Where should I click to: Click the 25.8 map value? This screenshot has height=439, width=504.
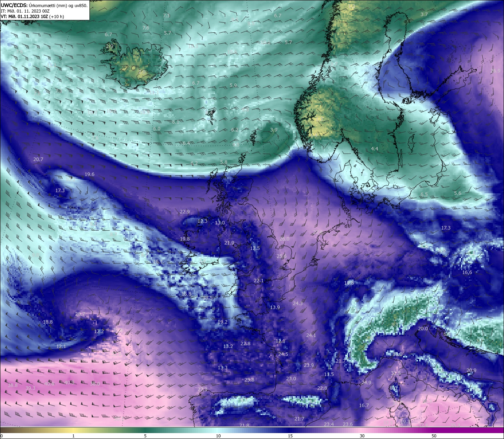coord(249,380)
